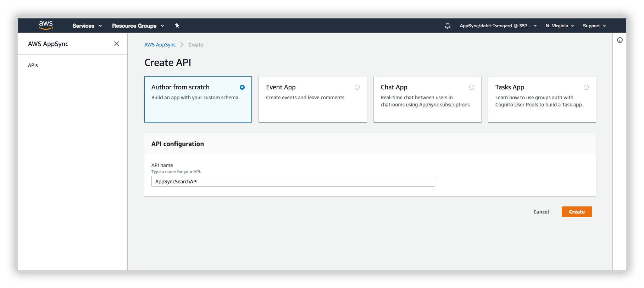Screen dimensions: 644x288
Task: Expand the Services menu
Action: coord(87,26)
